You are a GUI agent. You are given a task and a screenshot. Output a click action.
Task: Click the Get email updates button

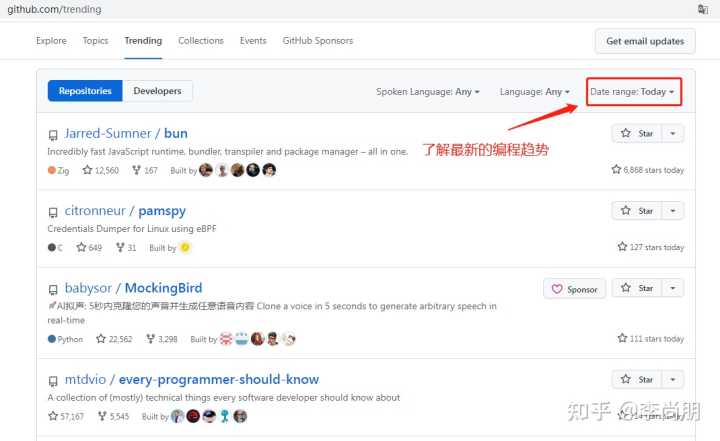click(x=645, y=41)
